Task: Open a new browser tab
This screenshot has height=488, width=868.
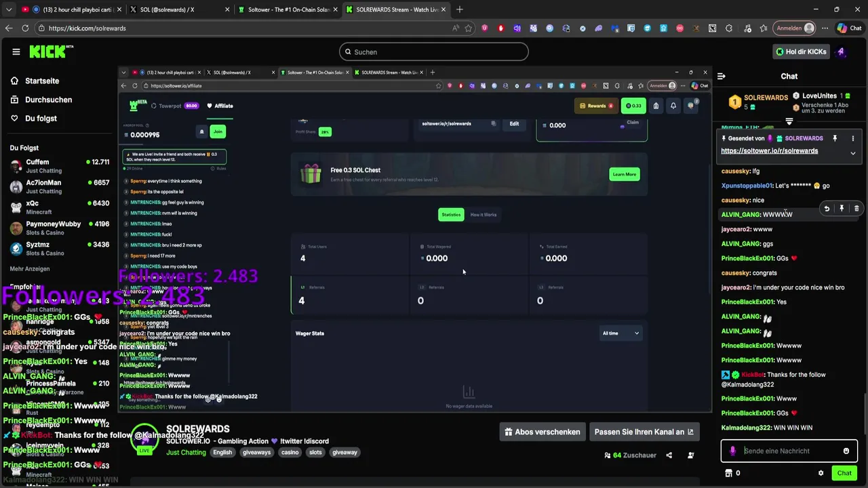Action: 460,9
